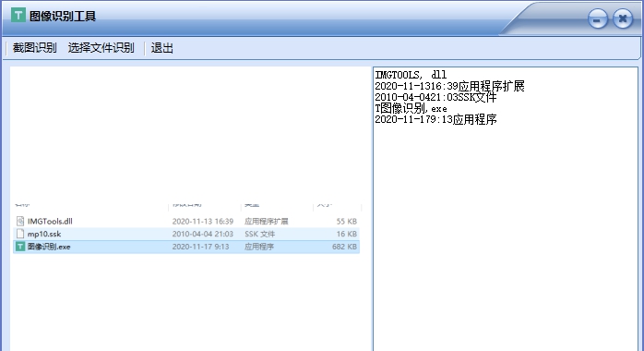Choose 选择文件识别 from the toolbar
Image resolution: width=644 pixels, height=351 pixels.
pyautogui.click(x=101, y=48)
